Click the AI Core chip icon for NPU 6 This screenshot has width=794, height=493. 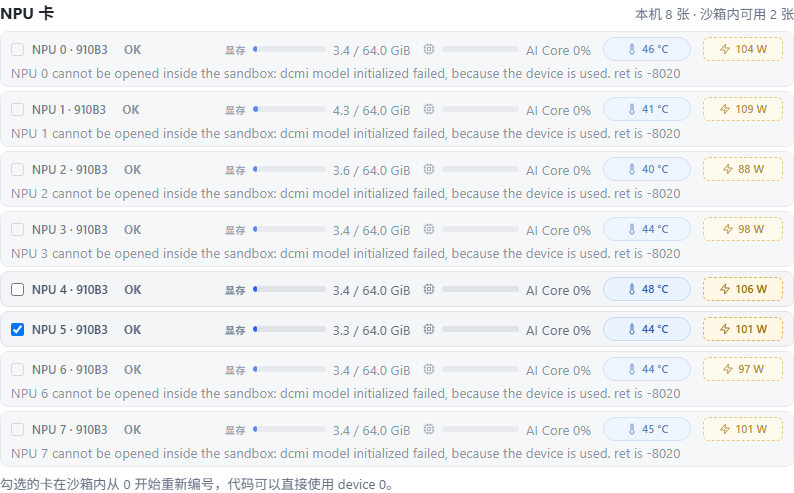coord(429,369)
